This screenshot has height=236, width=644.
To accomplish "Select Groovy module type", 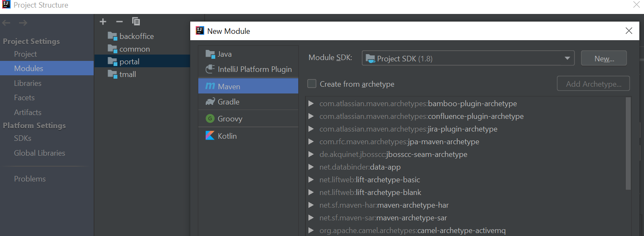I will click(248, 119).
